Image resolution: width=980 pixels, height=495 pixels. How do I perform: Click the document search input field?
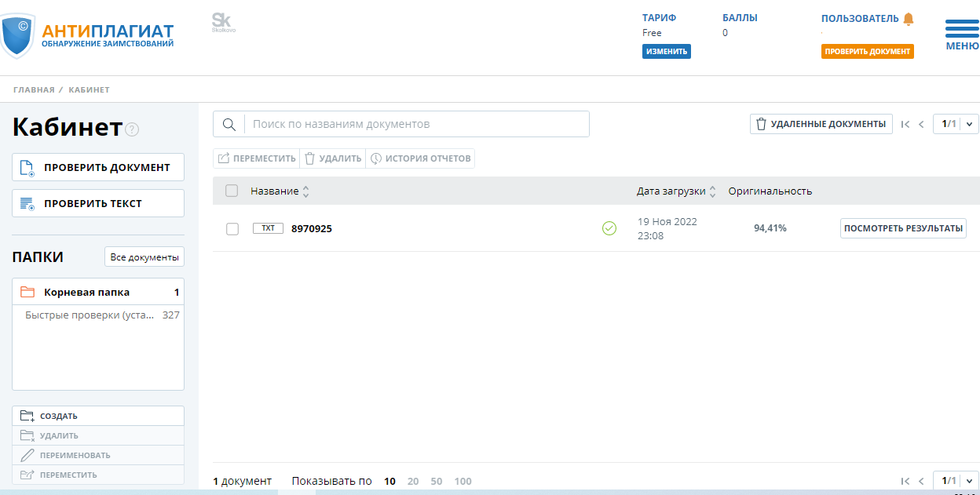click(416, 124)
